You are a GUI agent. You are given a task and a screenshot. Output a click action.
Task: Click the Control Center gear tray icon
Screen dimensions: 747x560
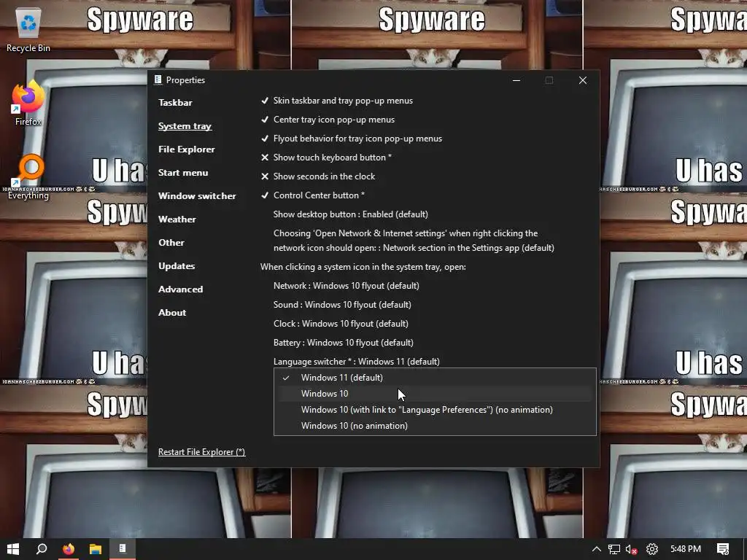(651, 549)
